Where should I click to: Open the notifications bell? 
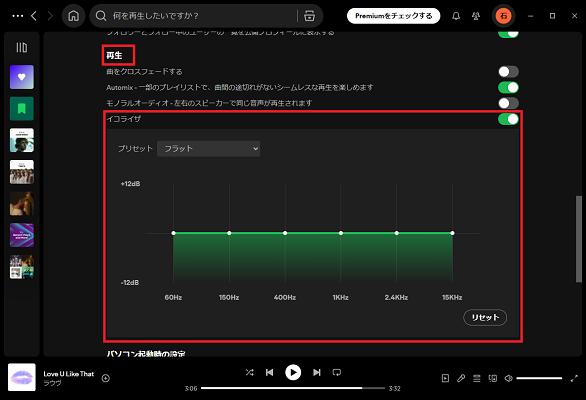[x=456, y=16]
